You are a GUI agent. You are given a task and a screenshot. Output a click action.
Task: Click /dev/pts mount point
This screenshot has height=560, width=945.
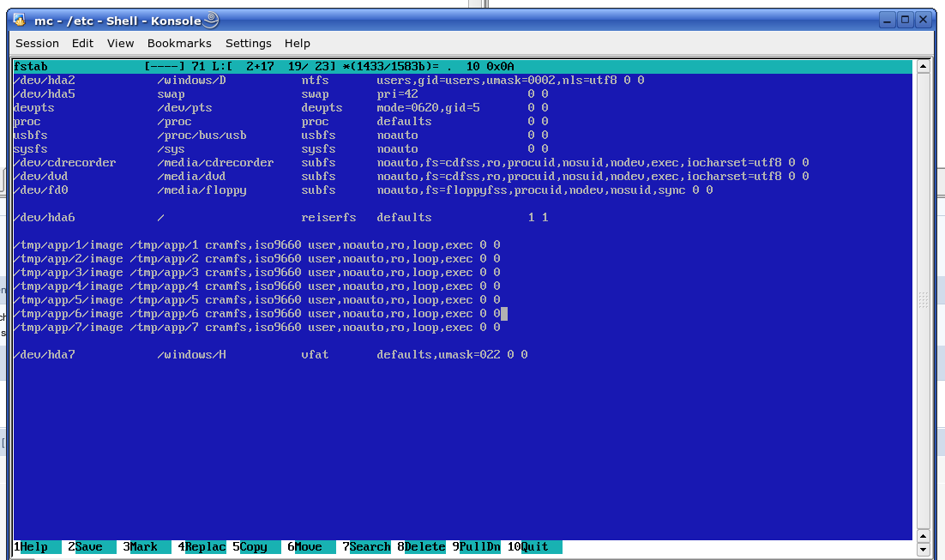[x=185, y=108]
